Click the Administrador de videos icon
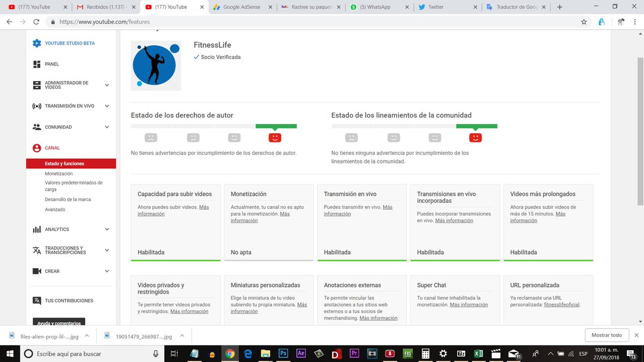 pyautogui.click(x=36, y=85)
